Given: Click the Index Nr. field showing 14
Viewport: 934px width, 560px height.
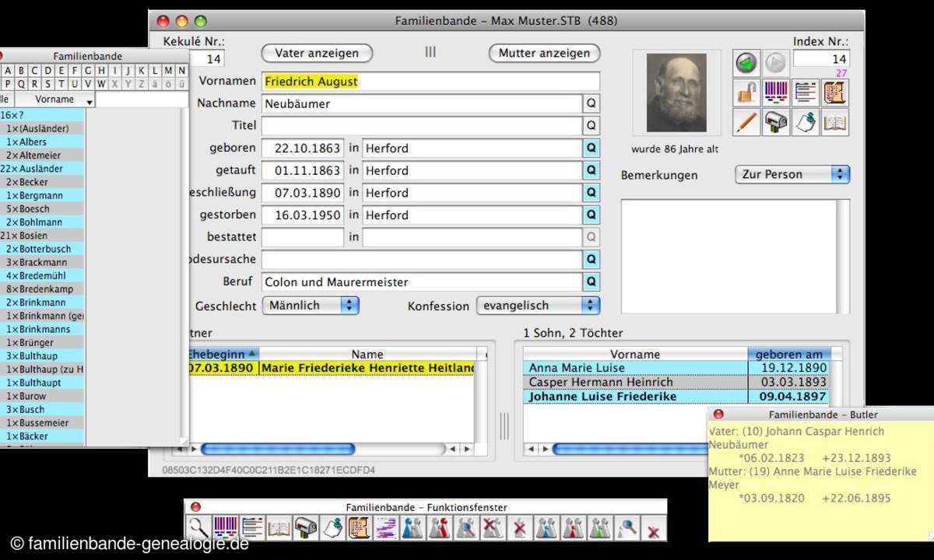Looking at the screenshot, I should click(x=822, y=59).
